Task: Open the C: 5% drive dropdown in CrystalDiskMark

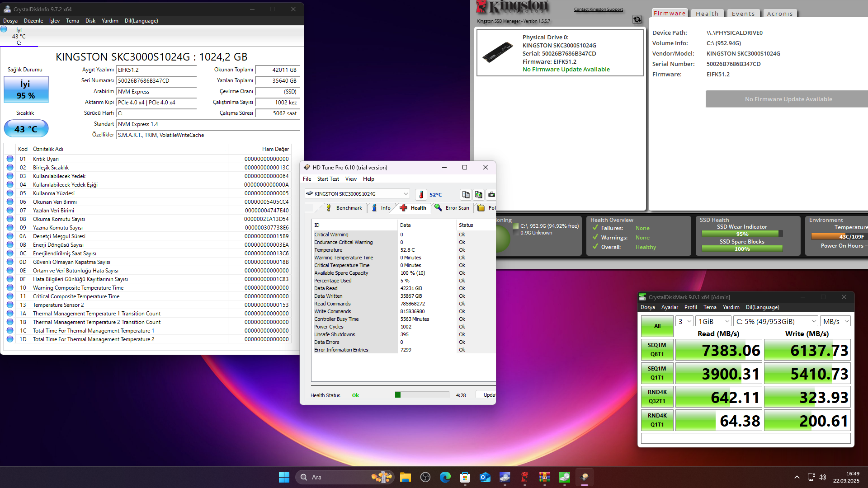Action: coord(776,321)
